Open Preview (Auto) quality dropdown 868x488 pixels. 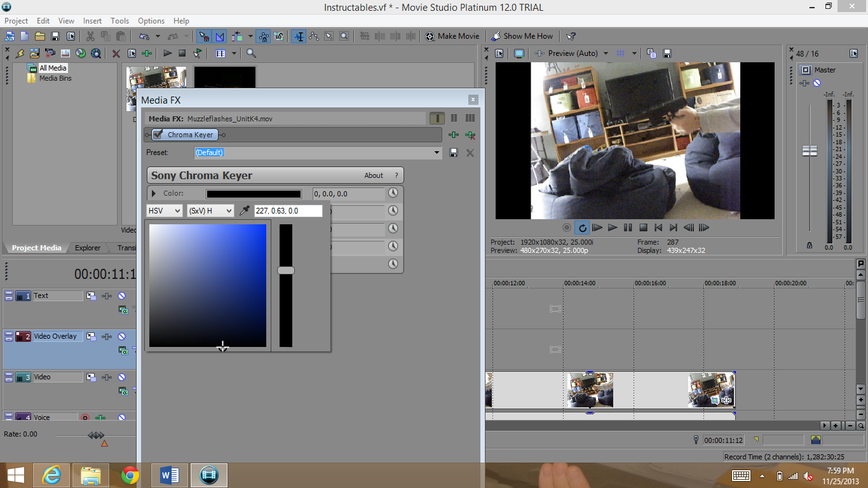pyautogui.click(x=606, y=53)
